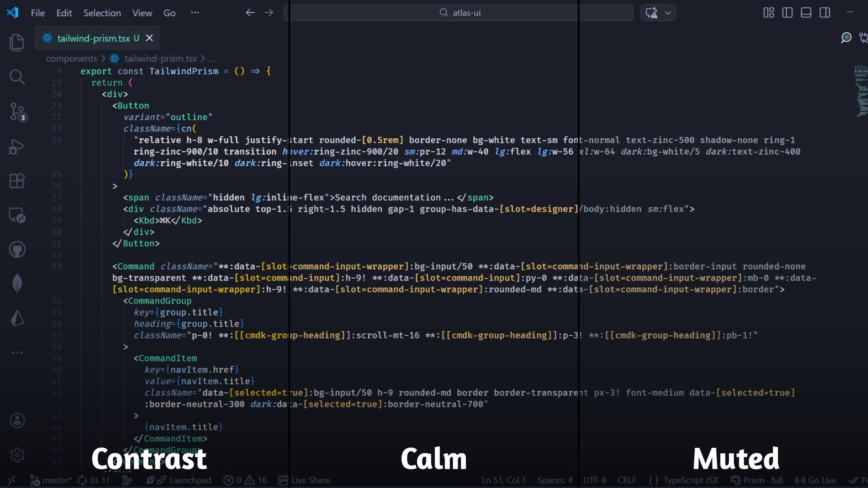Click the master branch status bar button
Viewport: 868px width, 488px height.
pos(51,480)
